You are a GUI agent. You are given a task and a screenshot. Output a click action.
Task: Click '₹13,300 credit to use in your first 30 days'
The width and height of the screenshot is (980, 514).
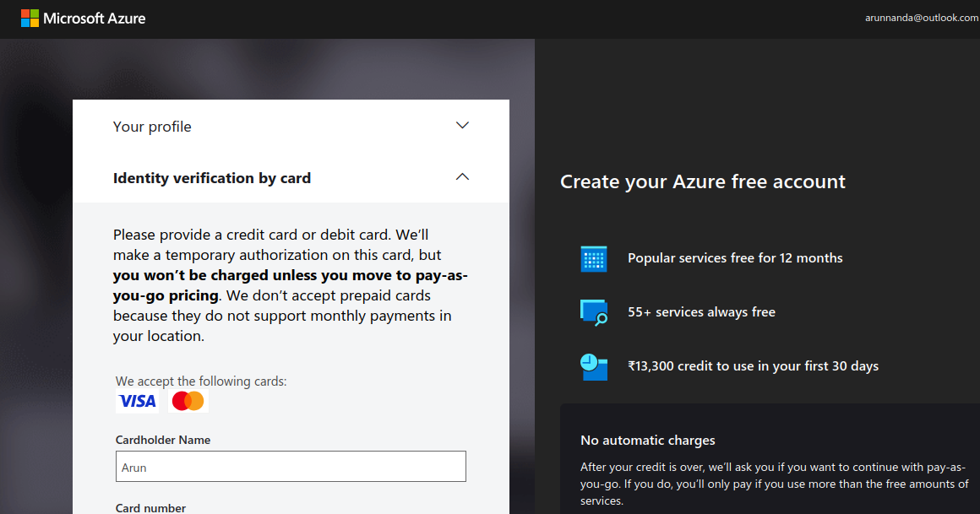click(x=753, y=366)
